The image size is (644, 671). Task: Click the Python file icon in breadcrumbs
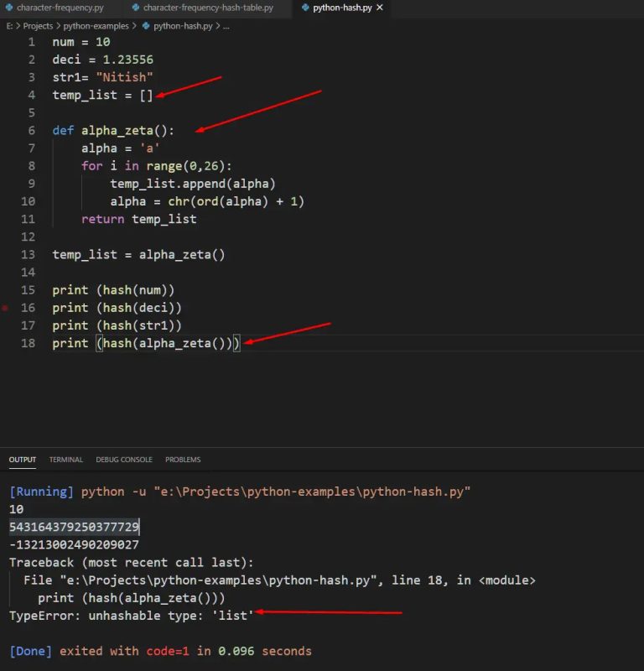pyautogui.click(x=146, y=26)
